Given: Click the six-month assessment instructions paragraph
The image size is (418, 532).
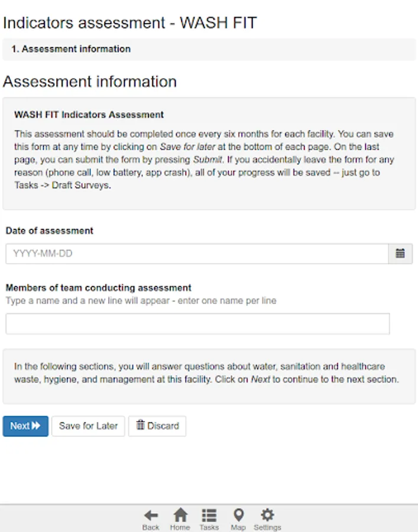Looking at the screenshot, I should (205, 160).
